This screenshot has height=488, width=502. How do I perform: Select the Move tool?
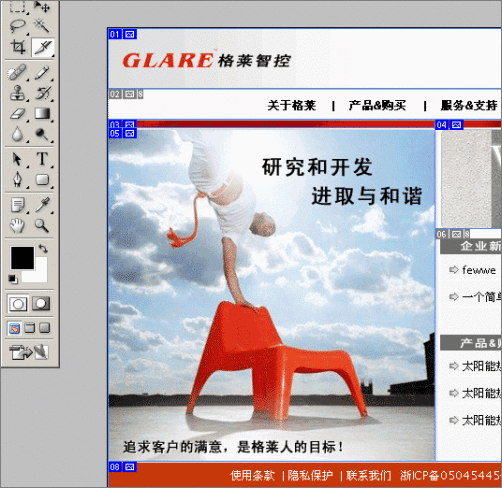pyautogui.click(x=42, y=6)
